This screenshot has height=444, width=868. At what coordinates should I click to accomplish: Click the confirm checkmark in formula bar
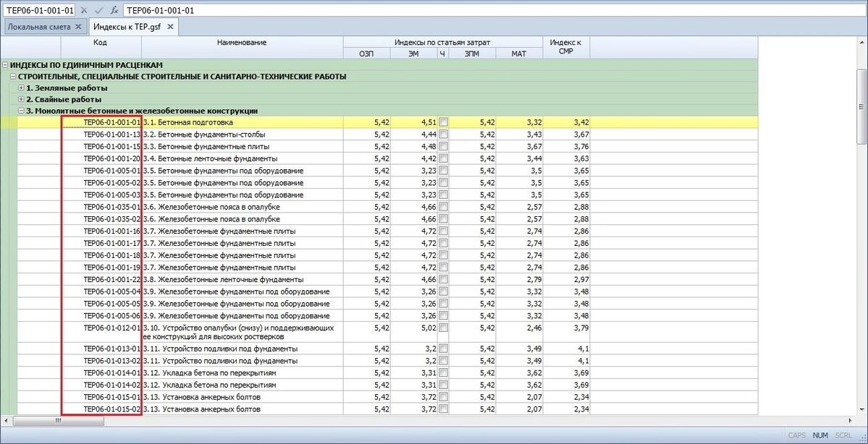click(99, 10)
